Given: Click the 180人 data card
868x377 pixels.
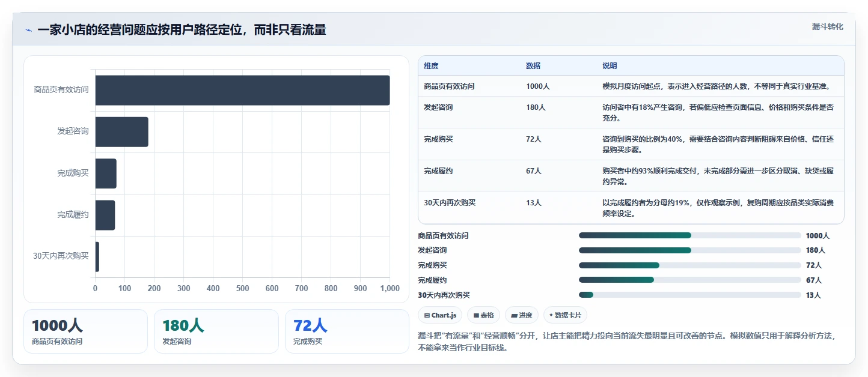Looking at the screenshot, I should 216,331.
